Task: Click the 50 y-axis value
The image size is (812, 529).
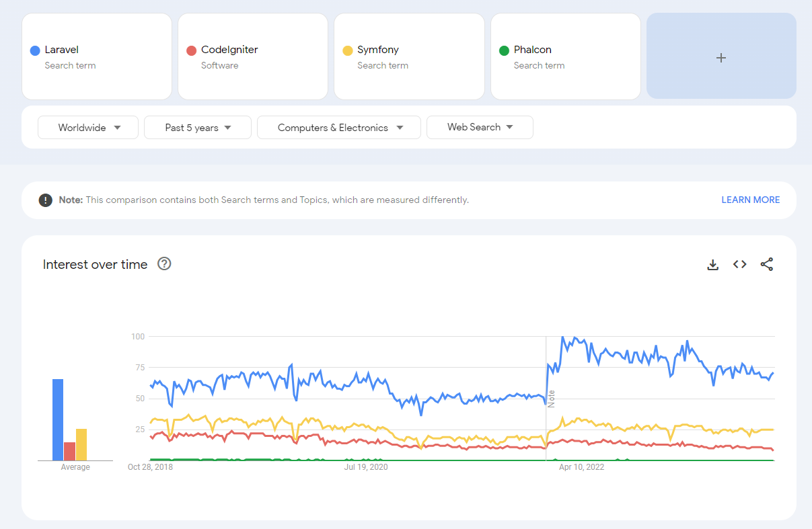Action: pos(140,399)
